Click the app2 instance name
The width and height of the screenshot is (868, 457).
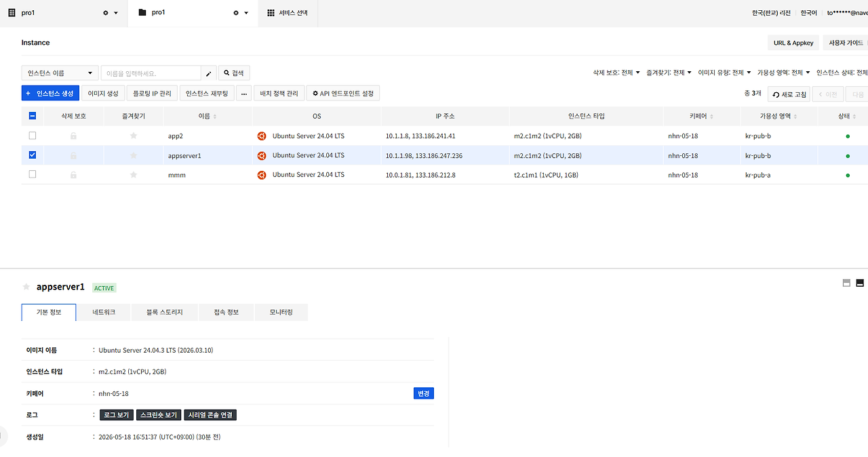pyautogui.click(x=176, y=136)
